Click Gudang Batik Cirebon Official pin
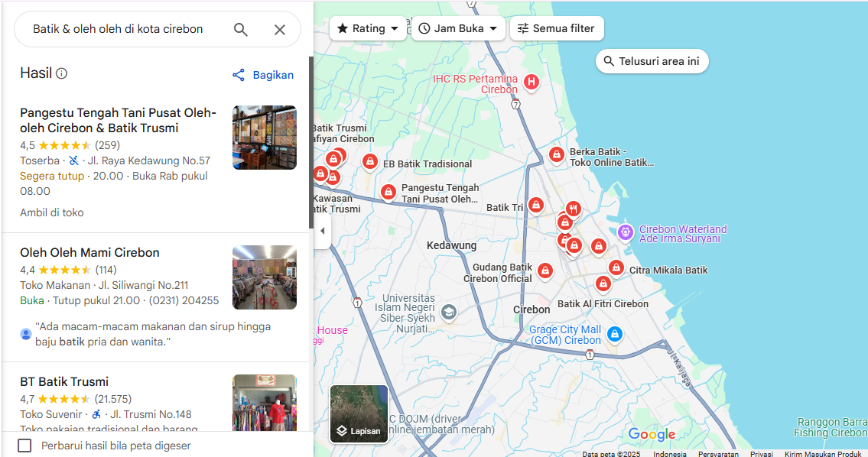 (x=545, y=271)
